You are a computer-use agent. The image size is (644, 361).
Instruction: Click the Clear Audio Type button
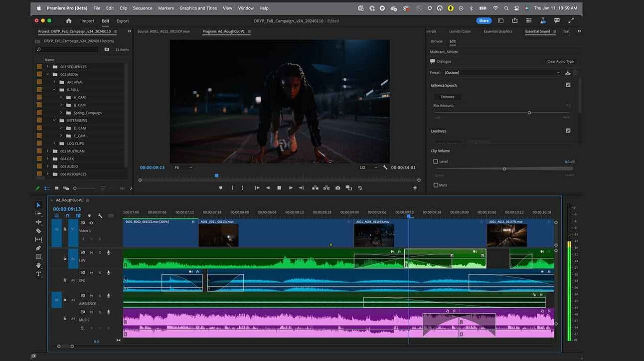tap(560, 61)
